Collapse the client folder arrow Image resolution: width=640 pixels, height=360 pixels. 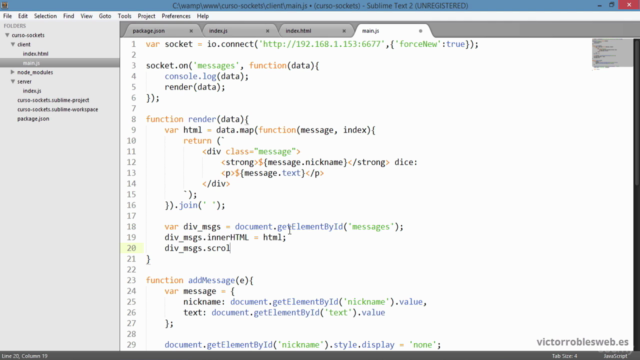[13, 44]
